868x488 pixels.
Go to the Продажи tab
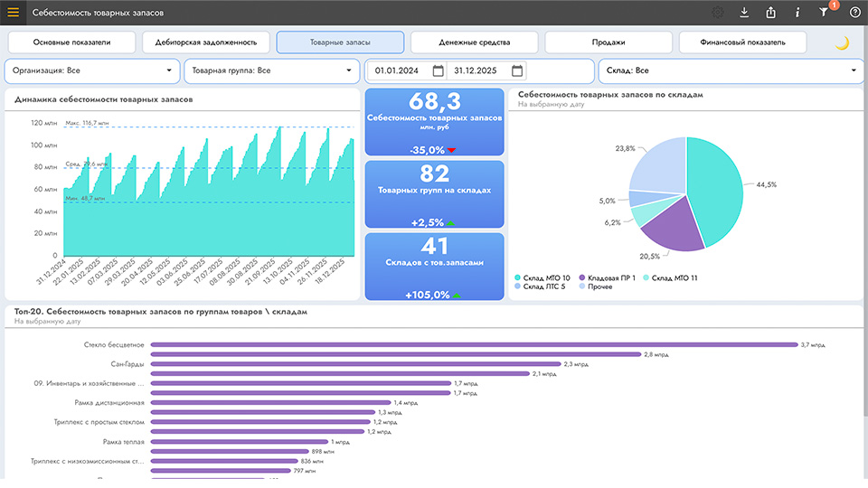pyautogui.click(x=609, y=42)
